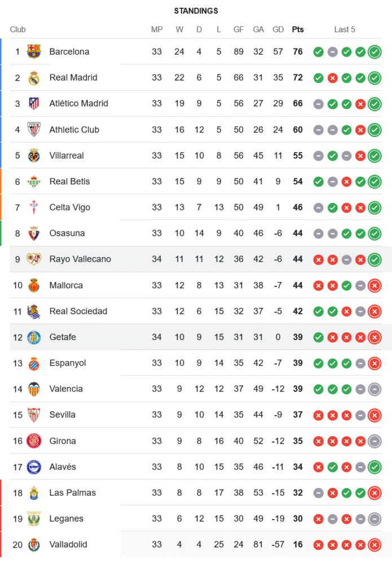Click the Getafe blue badge icon

coord(34,337)
